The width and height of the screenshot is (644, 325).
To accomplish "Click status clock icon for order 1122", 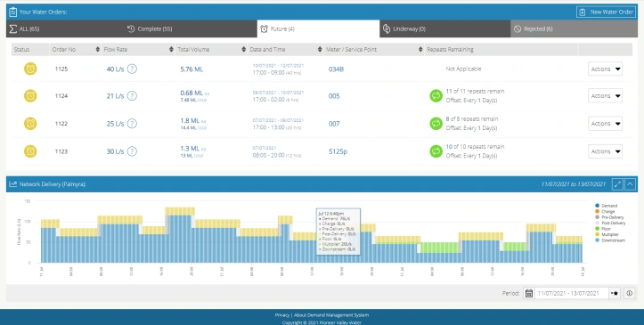I will (x=30, y=123).
